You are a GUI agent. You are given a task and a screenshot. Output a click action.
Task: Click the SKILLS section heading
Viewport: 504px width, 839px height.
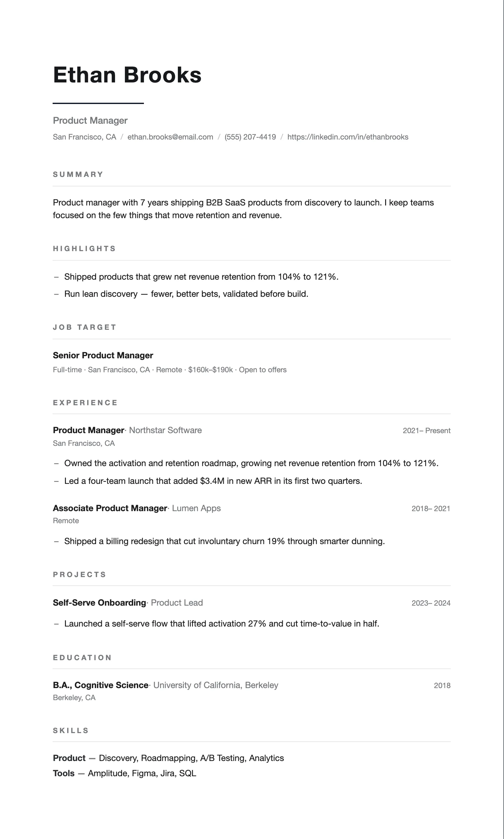[x=71, y=730]
